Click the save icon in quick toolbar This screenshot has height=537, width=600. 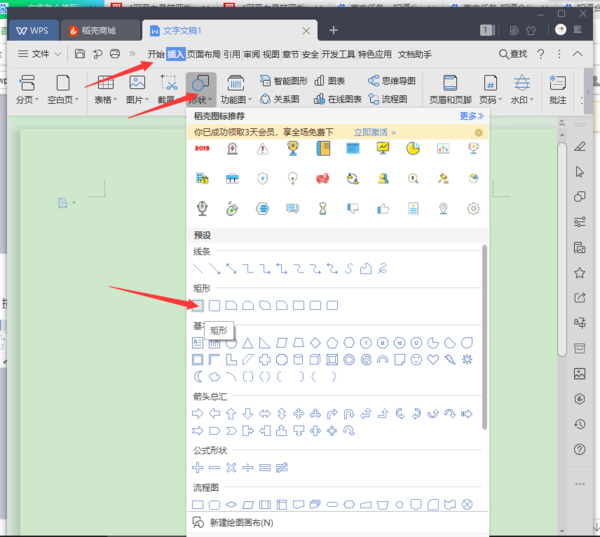[x=80, y=54]
